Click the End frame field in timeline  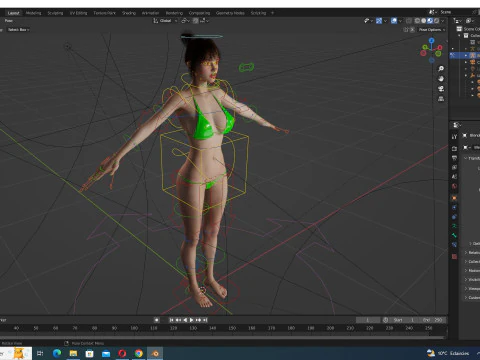click(x=432, y=320)
